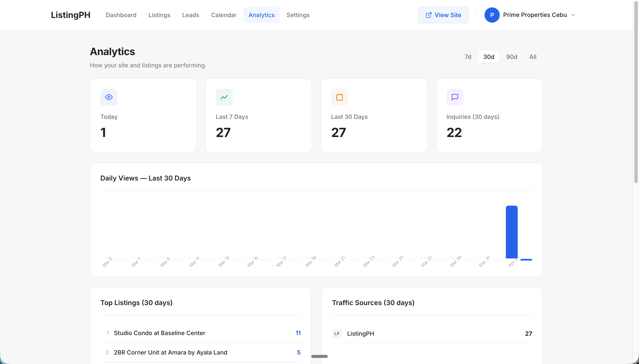This screenshot has height=364, width=639.
Task: Click the Mar 31 axis label
Action: pyautogui.click(x=484, y=262)
